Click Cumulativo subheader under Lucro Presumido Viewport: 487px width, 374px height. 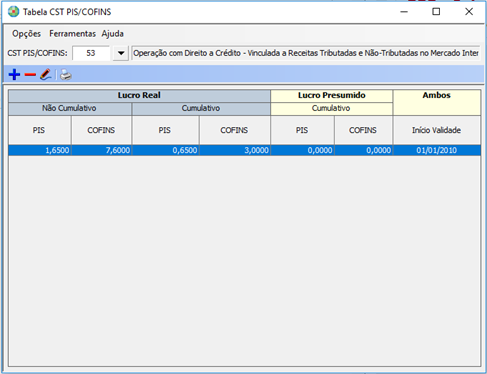pos(332,109)
